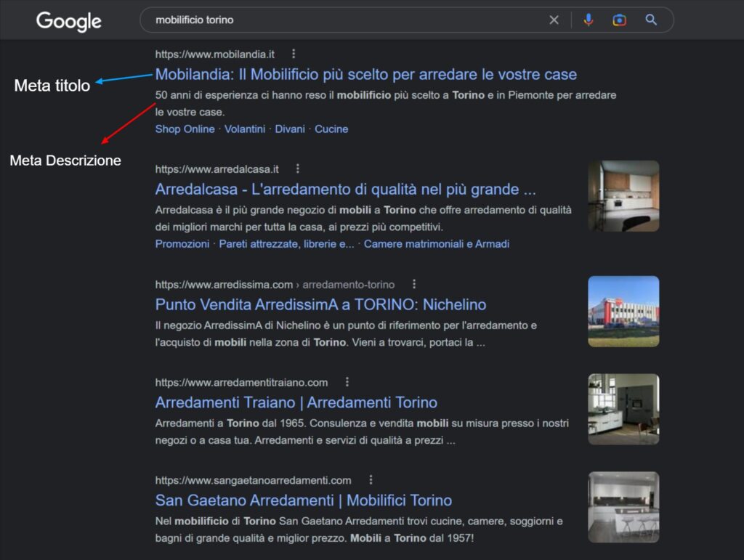Click the https://www.arredalcasa.it URL text
The image size is (744, 560).
(217, 169)
